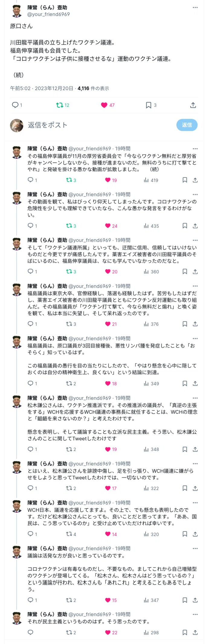Retweet the main tweet with 12 reposts
Viewport: 206px width, 644px height.
[x=63, y=105]
